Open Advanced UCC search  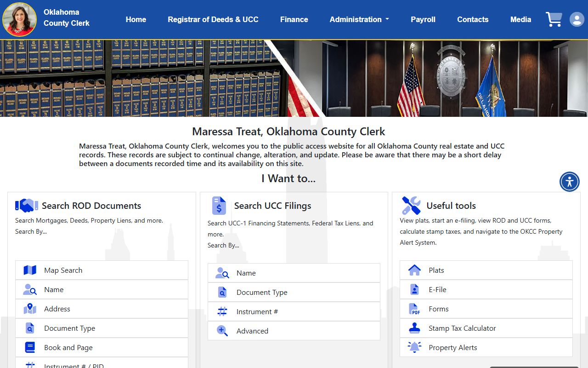[x=294, y=331]
